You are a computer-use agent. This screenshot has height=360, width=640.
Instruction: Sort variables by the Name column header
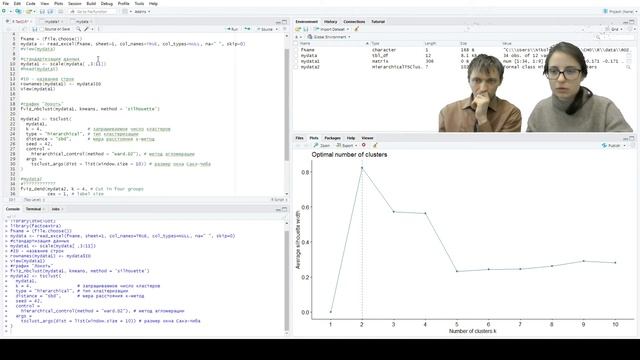tap(305, 43)
